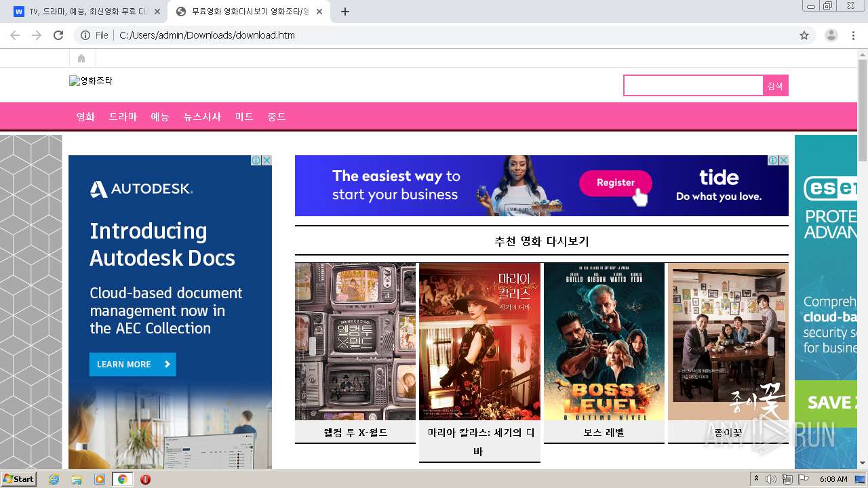This screenshot has height=488, width=868.
Task: Select the '무료영화 영화다시보기' tab
Action: tap(248, 12)
